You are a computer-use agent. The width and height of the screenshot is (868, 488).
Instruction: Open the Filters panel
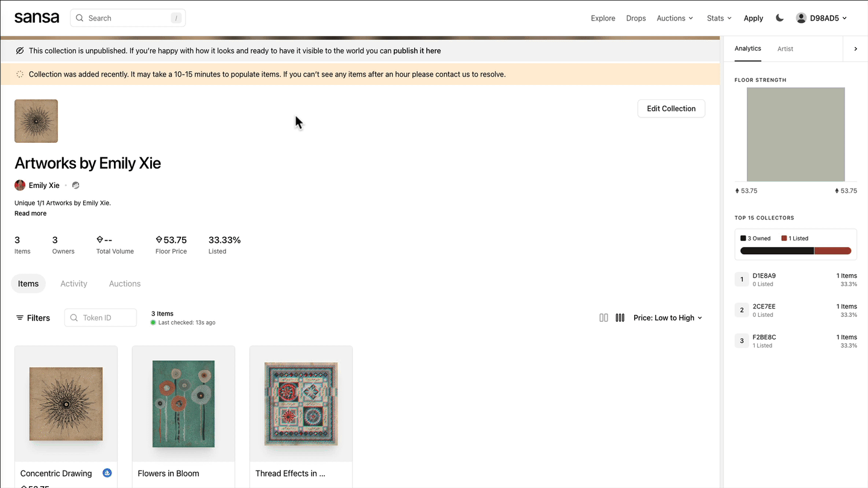point(33,318)
